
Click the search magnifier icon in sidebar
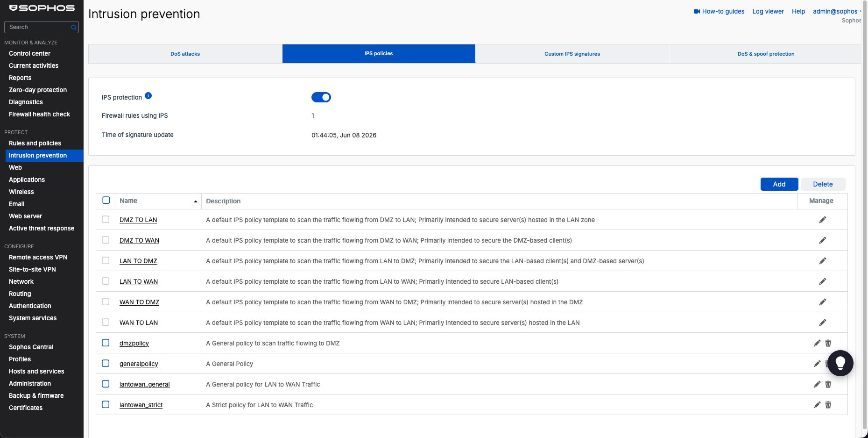click(x=73, y=28)
